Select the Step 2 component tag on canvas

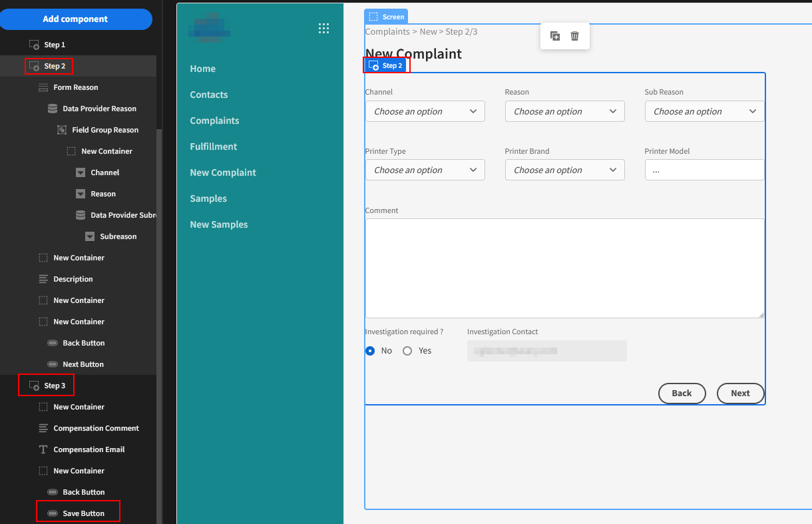tap(386, 65)
